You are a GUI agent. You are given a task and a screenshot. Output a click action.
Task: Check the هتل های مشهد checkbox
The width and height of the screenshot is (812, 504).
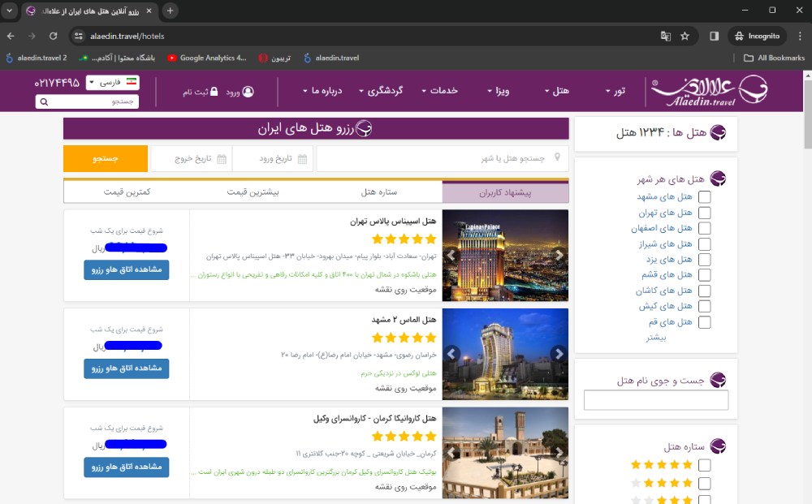coord(705,196)
